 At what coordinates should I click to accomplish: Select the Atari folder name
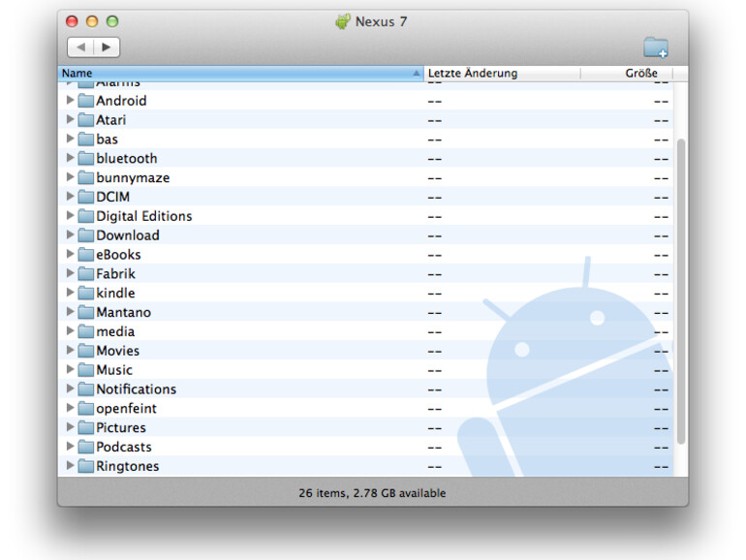pos(110,120)
